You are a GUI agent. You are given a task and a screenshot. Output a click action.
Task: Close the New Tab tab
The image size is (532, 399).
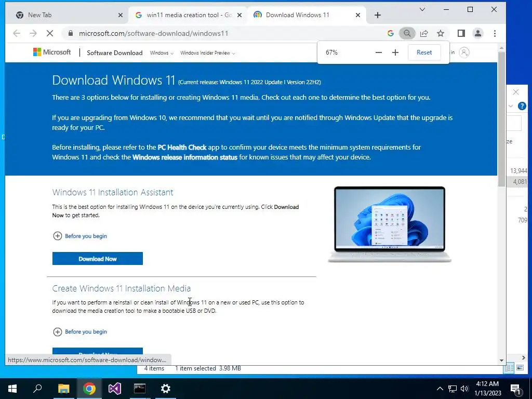tap(121, 15)
